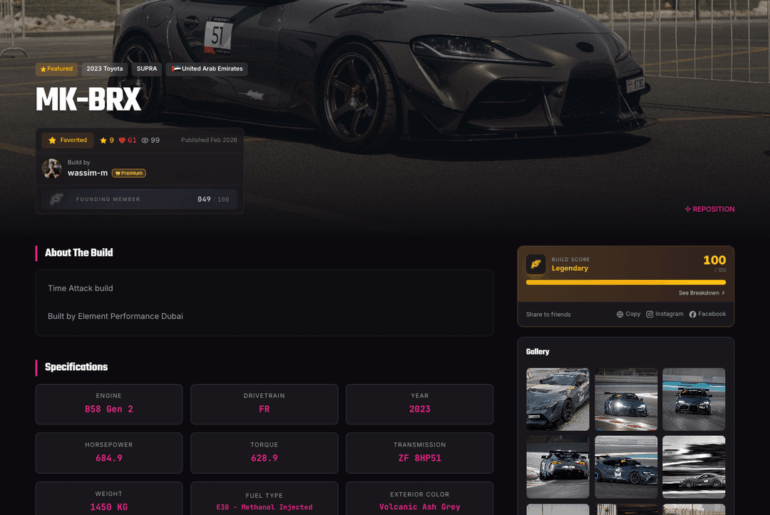Viewport: 770px width, 515px height.
Task: Click the Build Score progress bar
Action: pyautogui.click(x=626, y=282)
